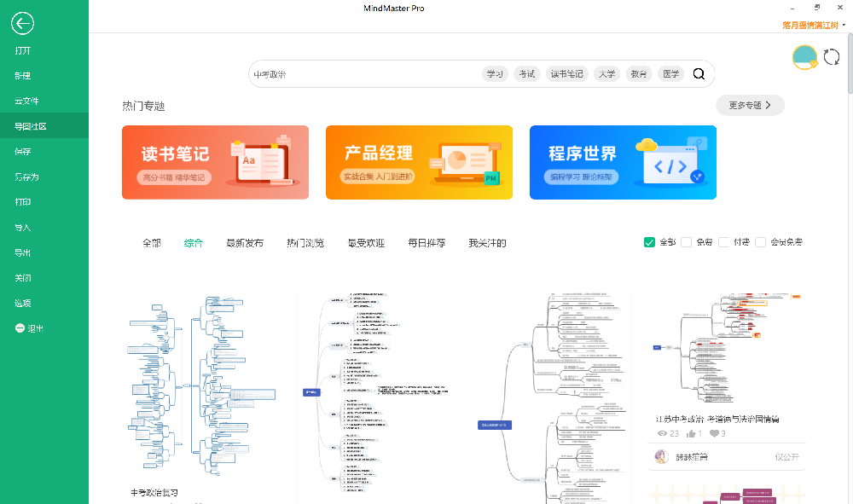The width and height of the screenshot is (853, 504).
Task: Switch to the 最新发布 tab
Action: point(245,243)
